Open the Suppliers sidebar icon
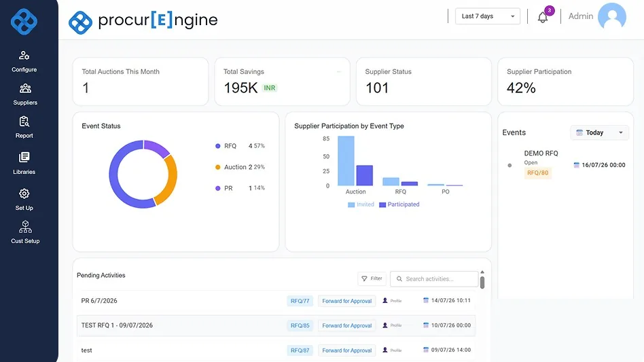The image size is (644, 362). 25,88
